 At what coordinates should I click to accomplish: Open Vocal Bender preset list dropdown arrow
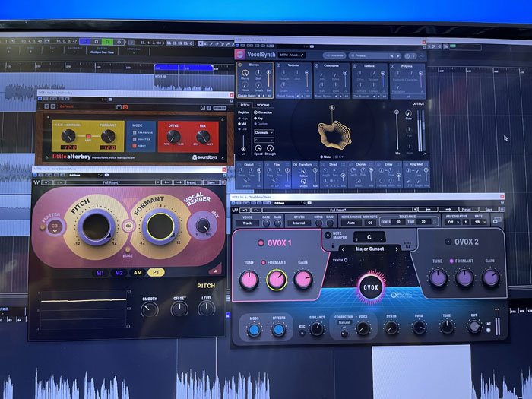point(157,182)
